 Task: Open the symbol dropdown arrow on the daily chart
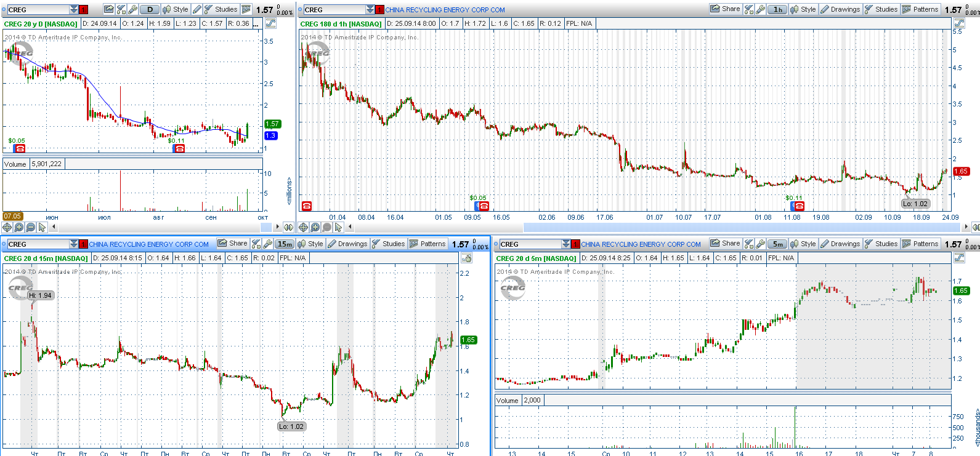(x=74, y=9)
